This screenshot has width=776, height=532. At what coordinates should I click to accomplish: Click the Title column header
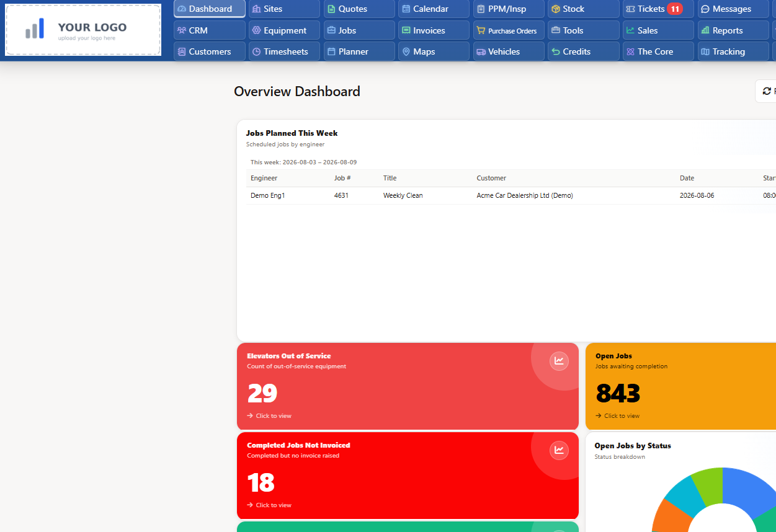(390, 178)
